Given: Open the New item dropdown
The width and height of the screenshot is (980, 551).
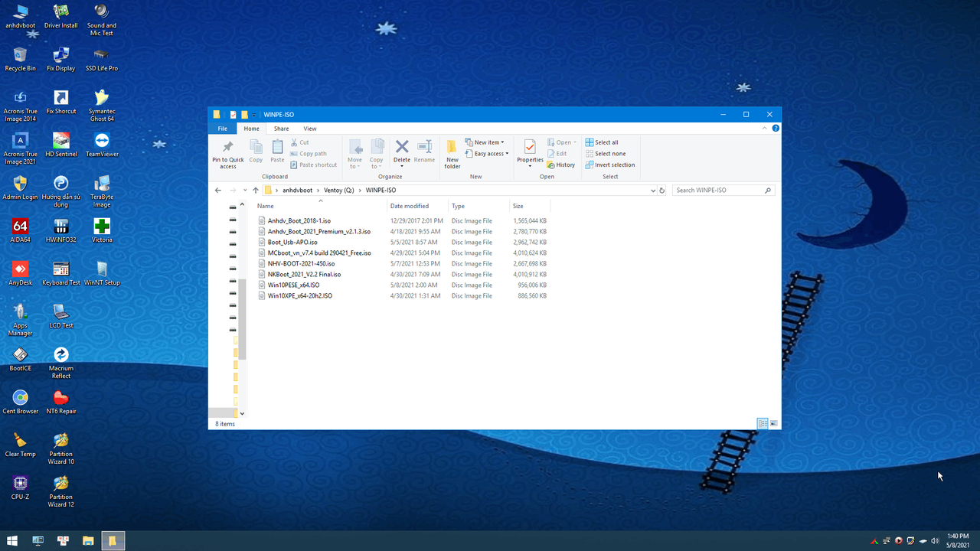Looking at the screenshot, I should coord(485,142).
